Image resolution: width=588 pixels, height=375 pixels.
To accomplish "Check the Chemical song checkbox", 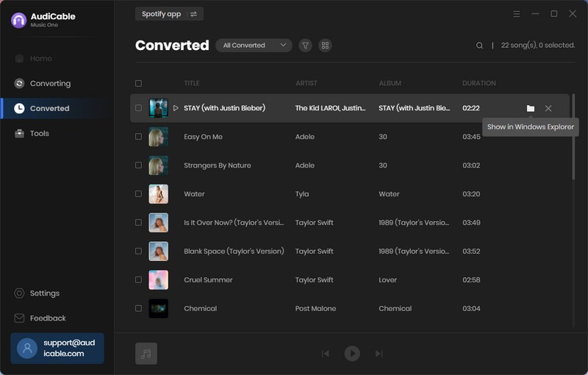I will click(138, 308).
